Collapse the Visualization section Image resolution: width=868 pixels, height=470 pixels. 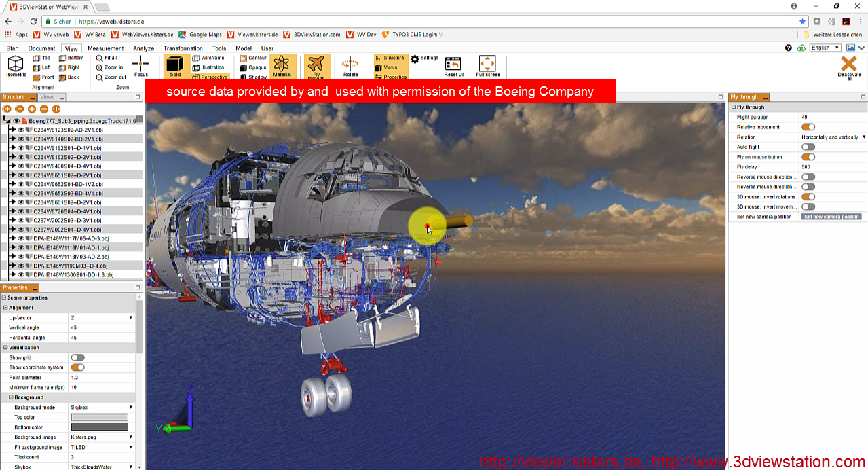pyautogui.click(x=5, y=347)
